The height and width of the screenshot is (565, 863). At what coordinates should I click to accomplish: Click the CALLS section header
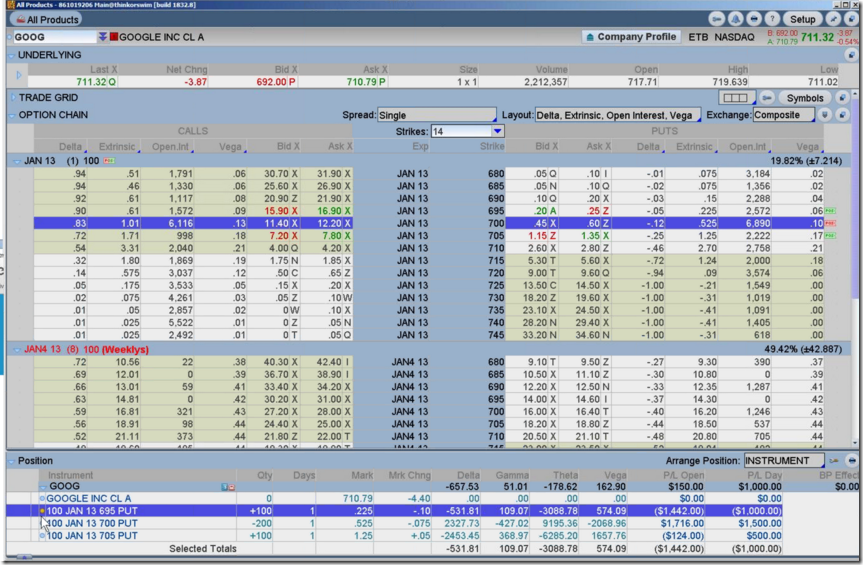193,131
